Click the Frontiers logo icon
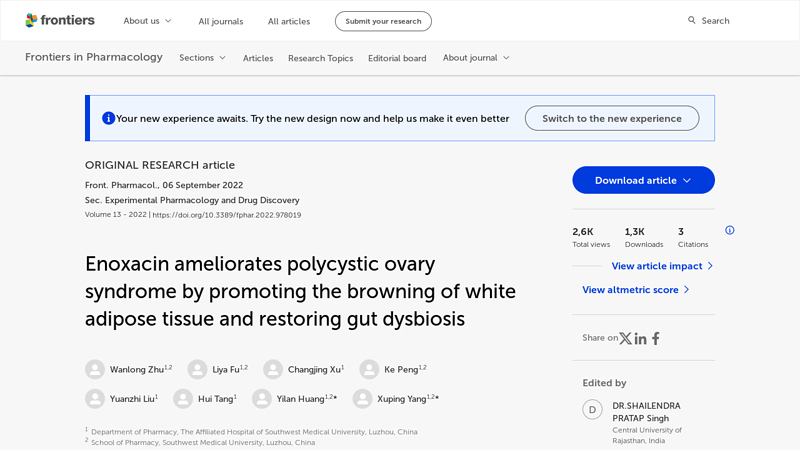This screenshot has height=450, width=800. (32, 21)
